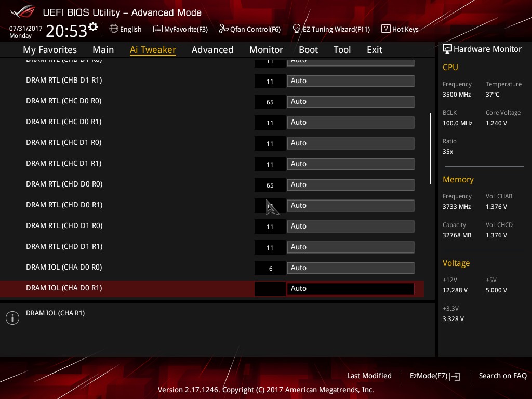Click the MyFavorite list icon
The width and height of the screenshot is (532, 399).
pos(158,29)
